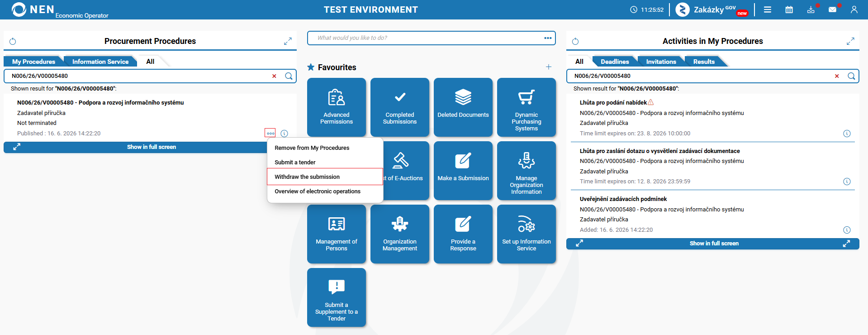Switch to Information Service tab
This screenshot has height=335, width=868.
pos(100,62)
